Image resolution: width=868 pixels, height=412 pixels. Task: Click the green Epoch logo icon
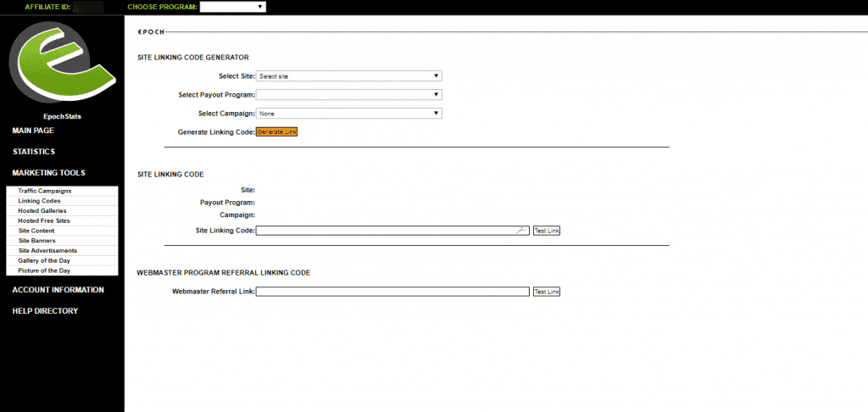(x=61, y=64)
